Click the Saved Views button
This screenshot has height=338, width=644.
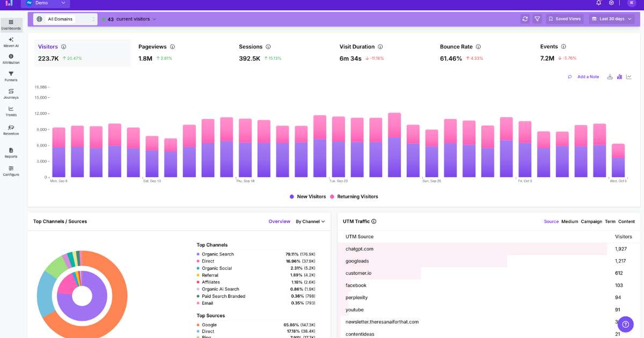coord(565,19)
